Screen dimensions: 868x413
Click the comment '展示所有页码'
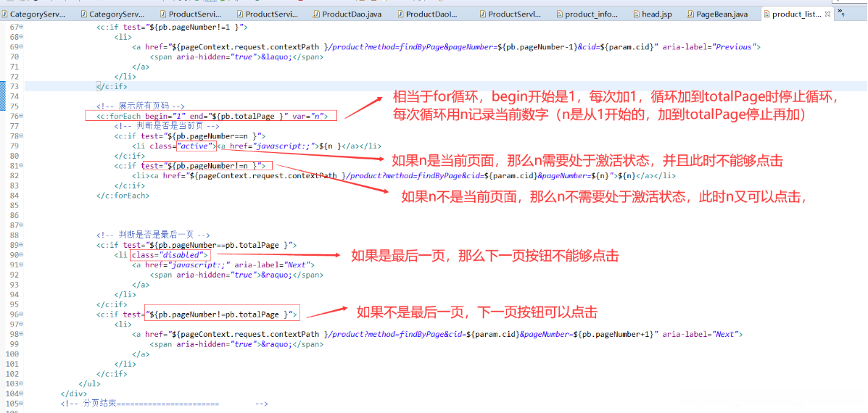[140, 107]
